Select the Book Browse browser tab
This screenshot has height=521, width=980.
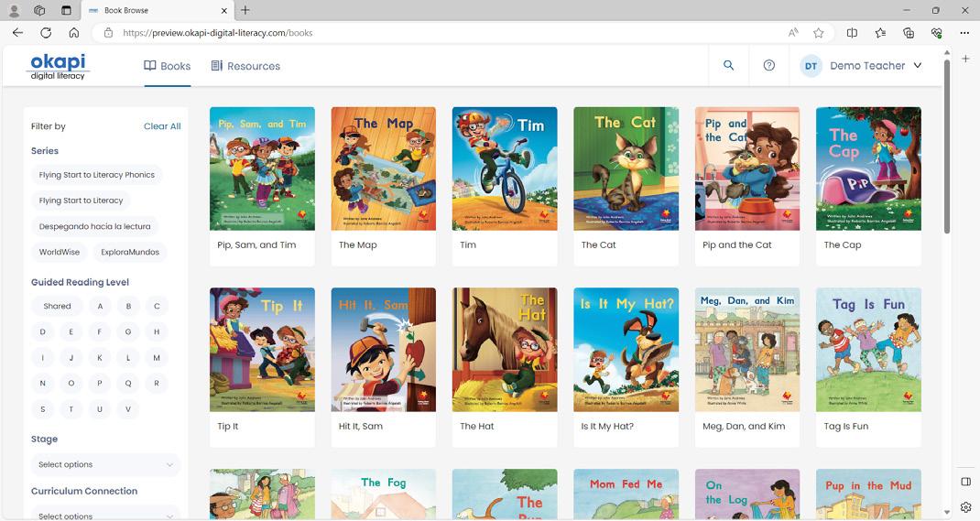click(x=159, y=11)
